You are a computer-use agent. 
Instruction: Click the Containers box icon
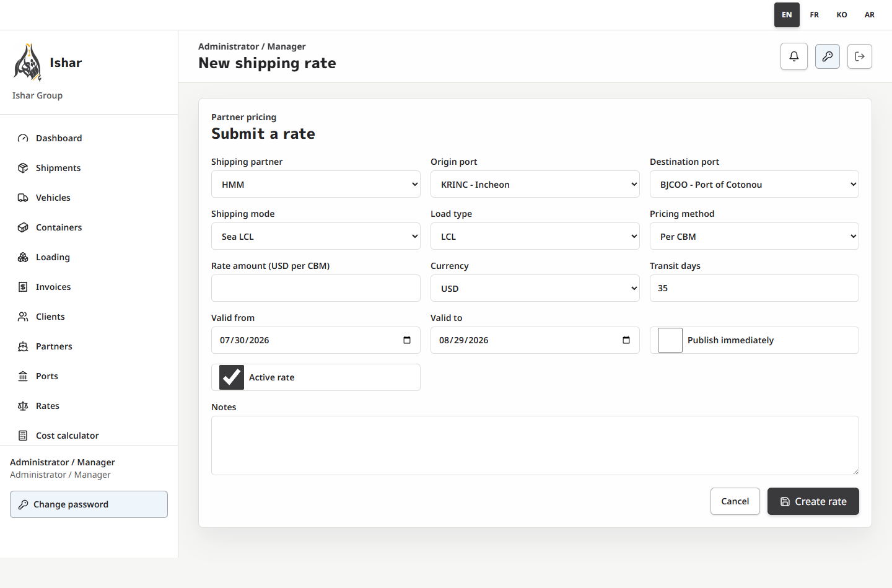[x=23, y=227]
